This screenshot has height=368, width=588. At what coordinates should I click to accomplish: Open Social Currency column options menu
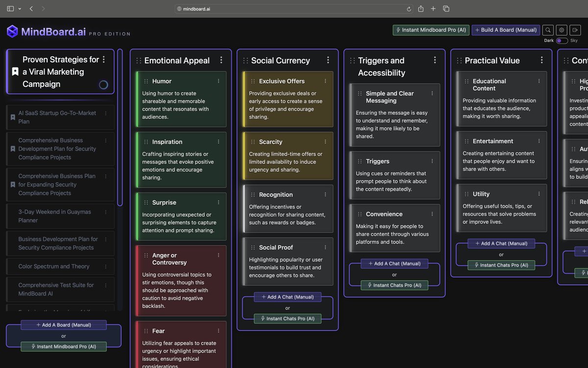[328, 60]
